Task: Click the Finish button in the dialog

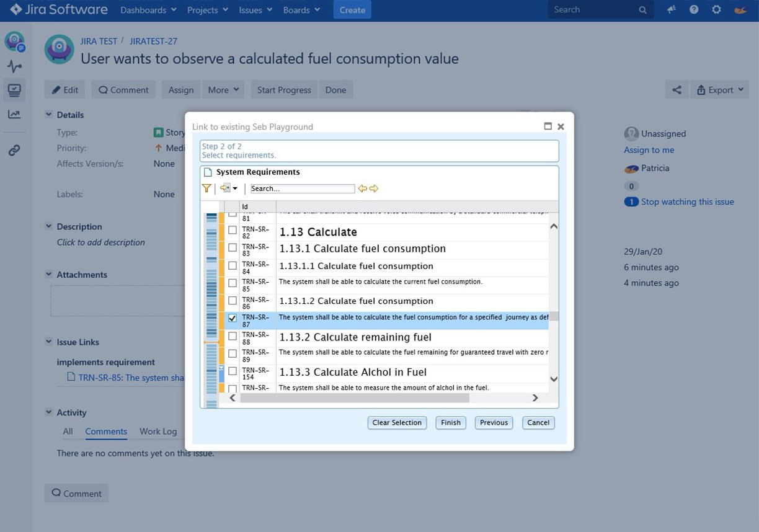Action: coord(450,422)
